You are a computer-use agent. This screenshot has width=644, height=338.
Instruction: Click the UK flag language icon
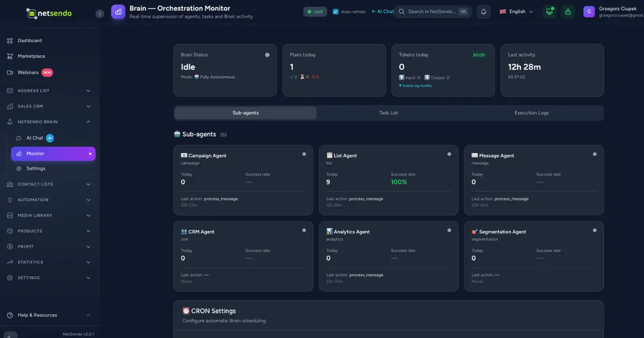(503, 12)
